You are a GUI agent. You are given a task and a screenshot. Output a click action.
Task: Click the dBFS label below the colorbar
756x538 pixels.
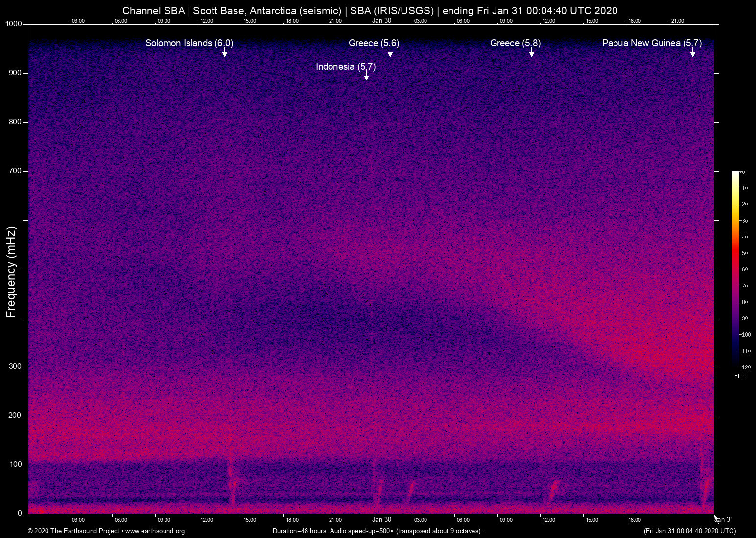[741, 376]
